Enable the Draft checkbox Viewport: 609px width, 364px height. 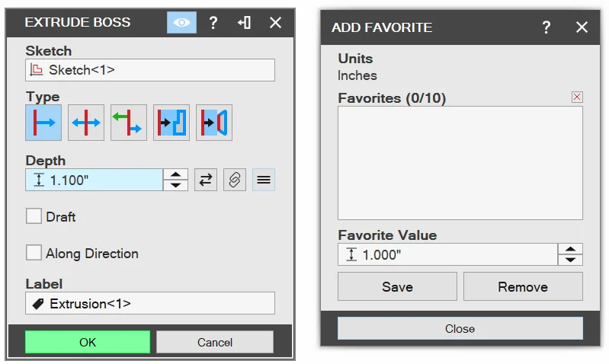pyautogui.click(x=34, y=216)
